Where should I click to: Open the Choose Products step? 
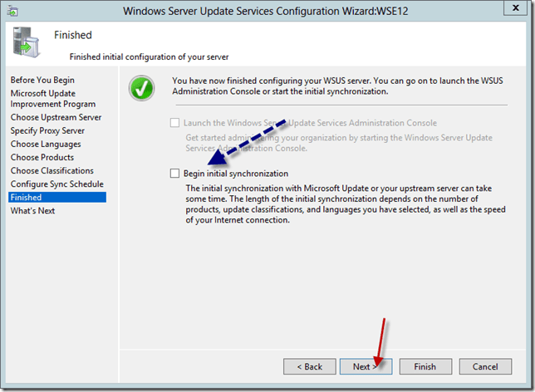click(x=42, y=157)
